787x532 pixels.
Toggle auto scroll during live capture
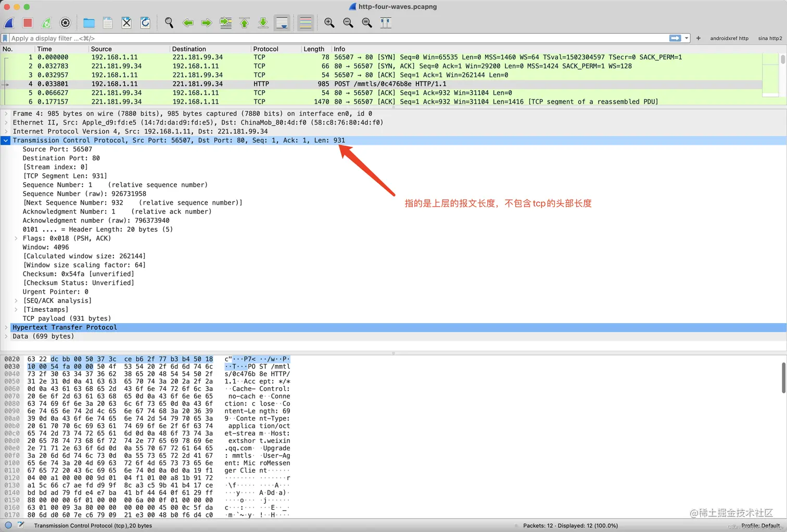[282, 23]
